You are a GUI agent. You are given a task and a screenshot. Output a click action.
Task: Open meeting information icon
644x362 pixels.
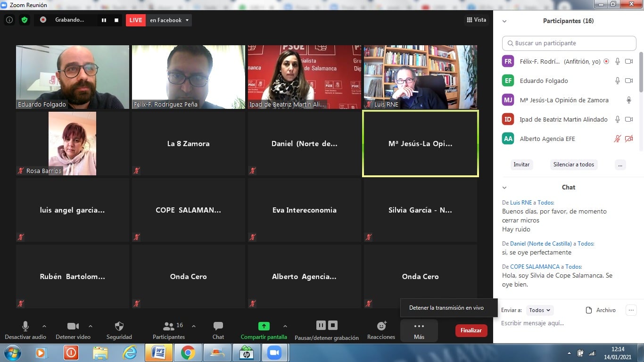click(x=9, y=20)
